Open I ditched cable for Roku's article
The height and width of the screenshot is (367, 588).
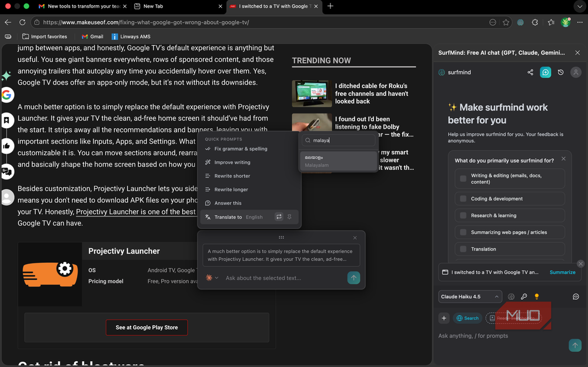click(x=371, y=94)
